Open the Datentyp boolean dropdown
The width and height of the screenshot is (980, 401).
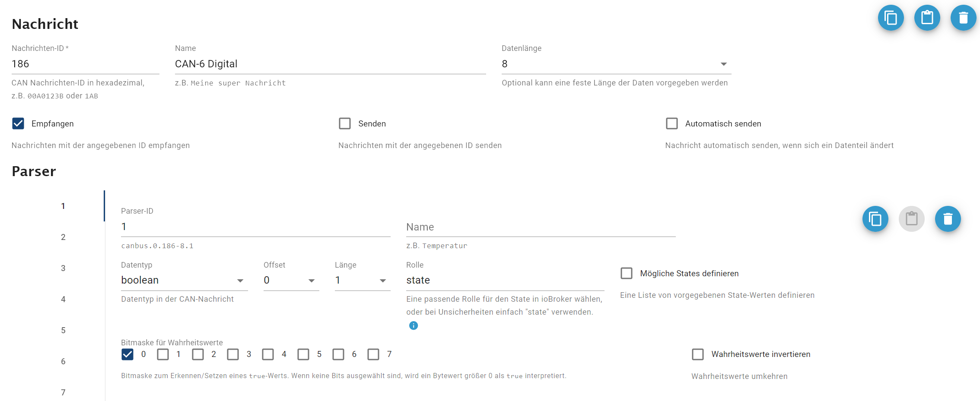(184, 281)
